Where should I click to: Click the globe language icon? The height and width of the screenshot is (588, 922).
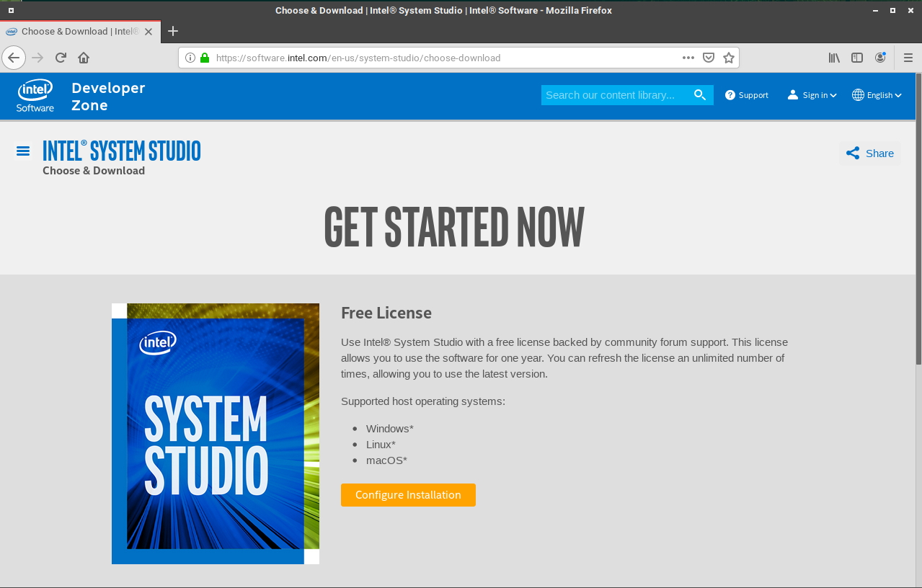[x=858, y=95]
